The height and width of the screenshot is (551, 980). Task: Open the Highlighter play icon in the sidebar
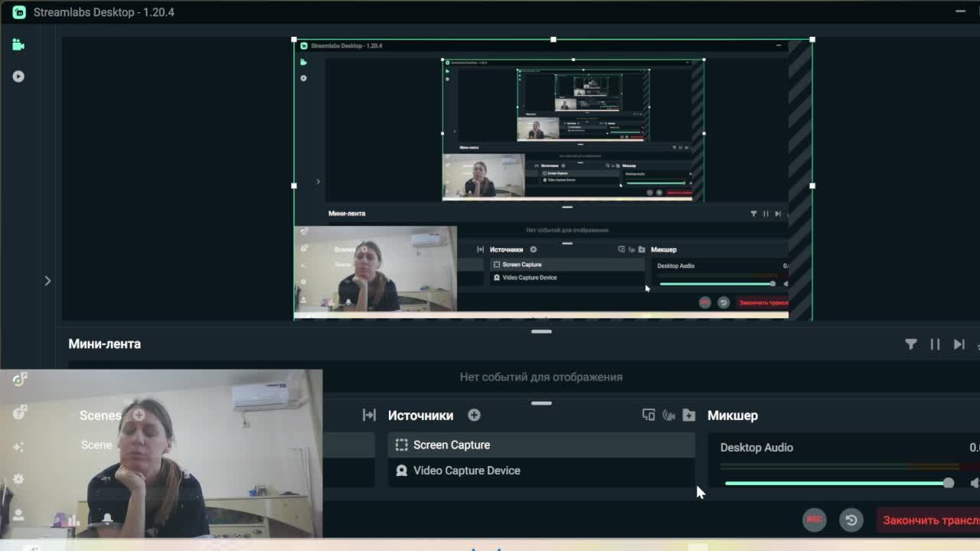click(x=18, y=77)
